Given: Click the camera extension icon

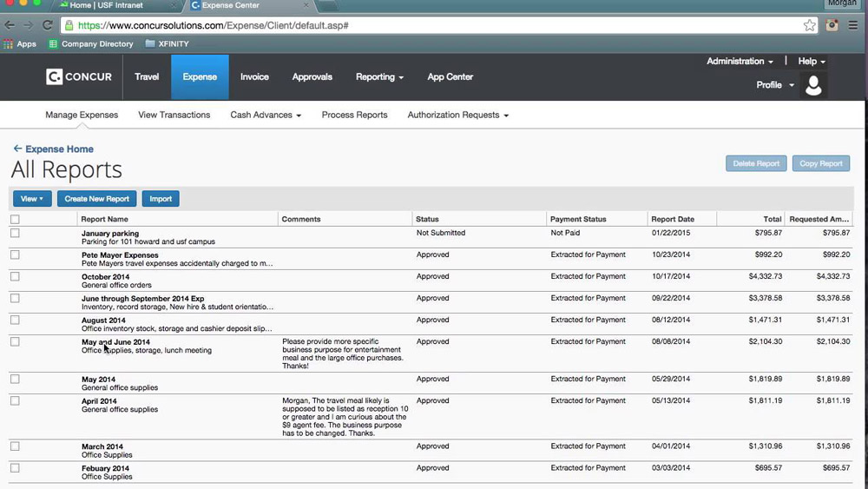Looking at the screenshot, I should (832, 25).
